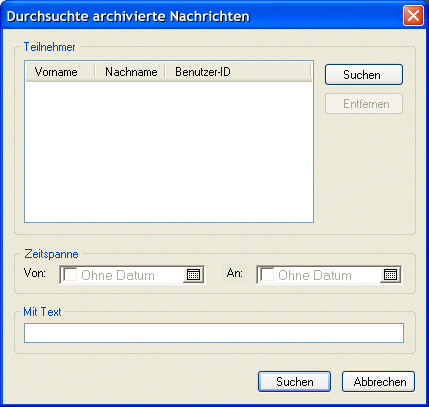The image size is (429, 407).
Task: Click Suchen button next to participant list
Action: (364, 75)
